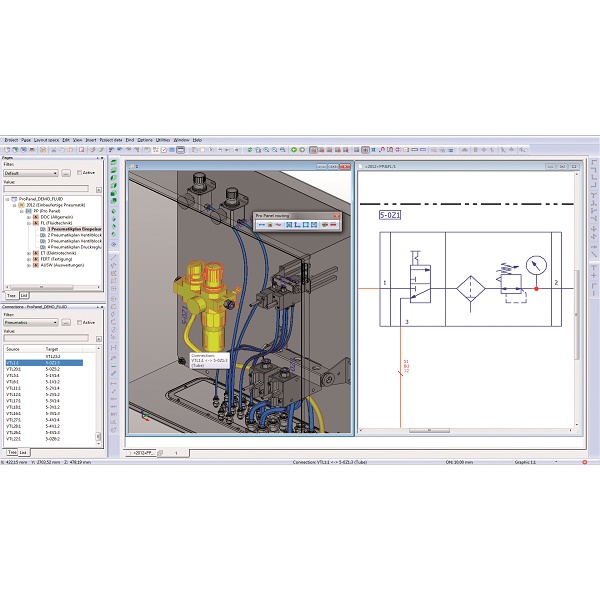Switch to the List tab in Pages panel

(23, 296)
